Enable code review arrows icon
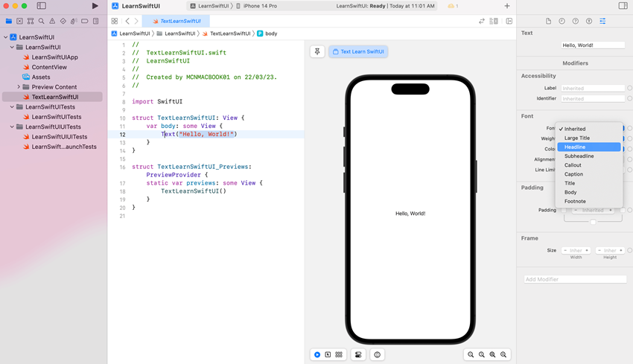Viewport: 633px width, 364px height. [482, 21]
